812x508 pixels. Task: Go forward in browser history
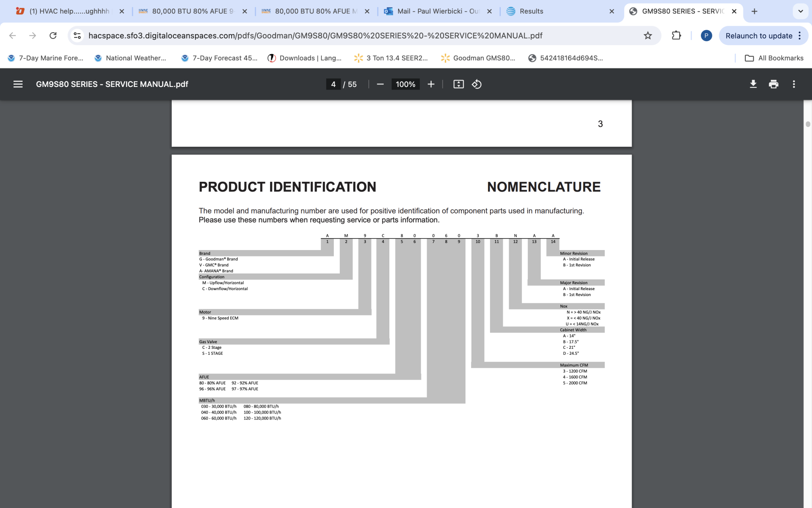pyautogui.click(x=33, y=36)
